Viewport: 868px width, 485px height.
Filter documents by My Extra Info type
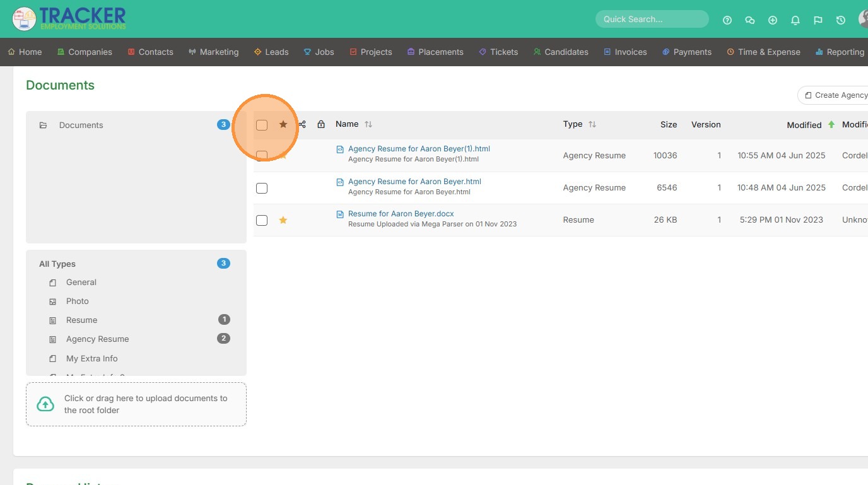[x=92, y=359]
